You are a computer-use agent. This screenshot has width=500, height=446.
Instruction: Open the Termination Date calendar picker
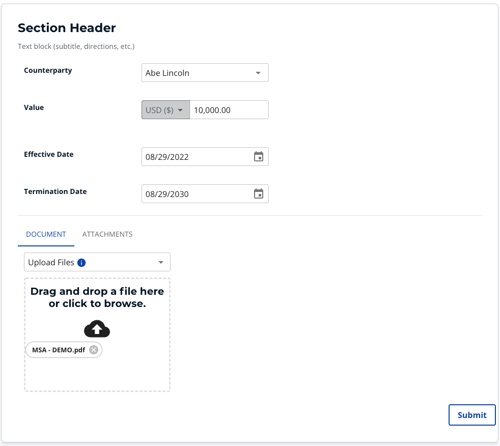[258, 194]
